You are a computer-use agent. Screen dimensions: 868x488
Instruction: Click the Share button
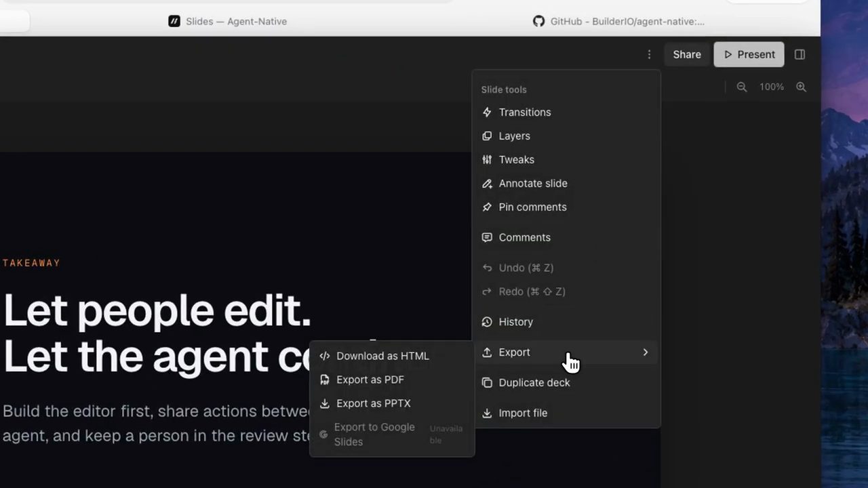click(687, 54)
